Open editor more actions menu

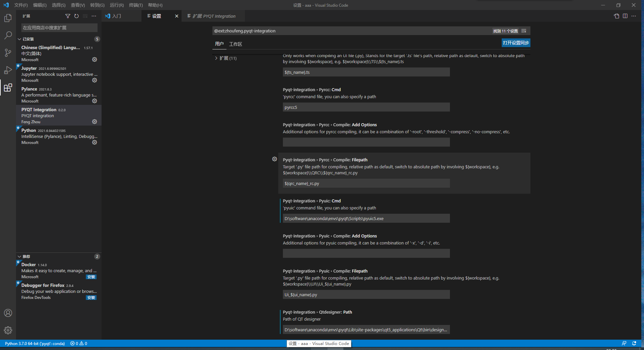(x=634, y=16)
